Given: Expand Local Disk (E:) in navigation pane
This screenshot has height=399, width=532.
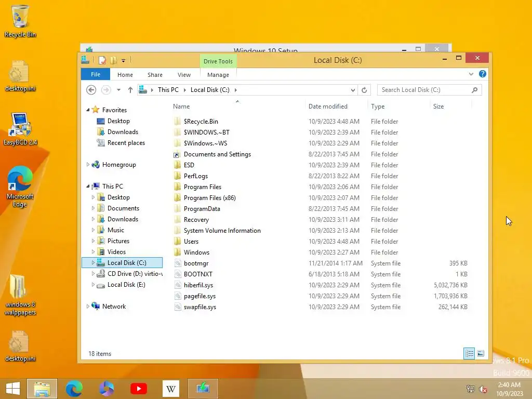Looking at the screenshot, I should (94, 285).
